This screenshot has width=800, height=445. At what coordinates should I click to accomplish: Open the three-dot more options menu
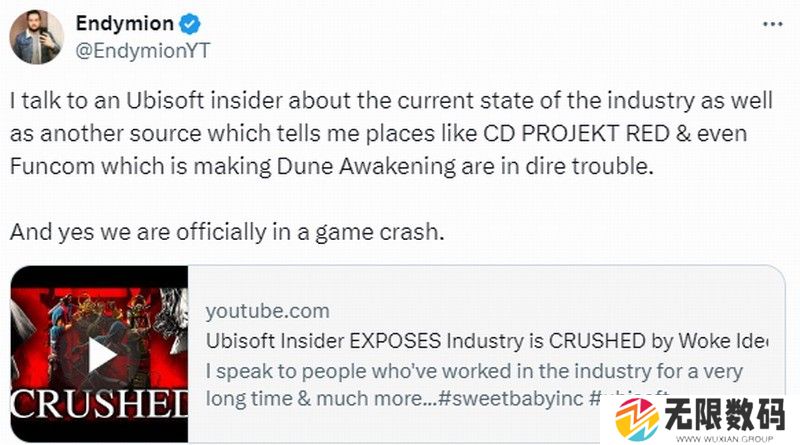769,22
